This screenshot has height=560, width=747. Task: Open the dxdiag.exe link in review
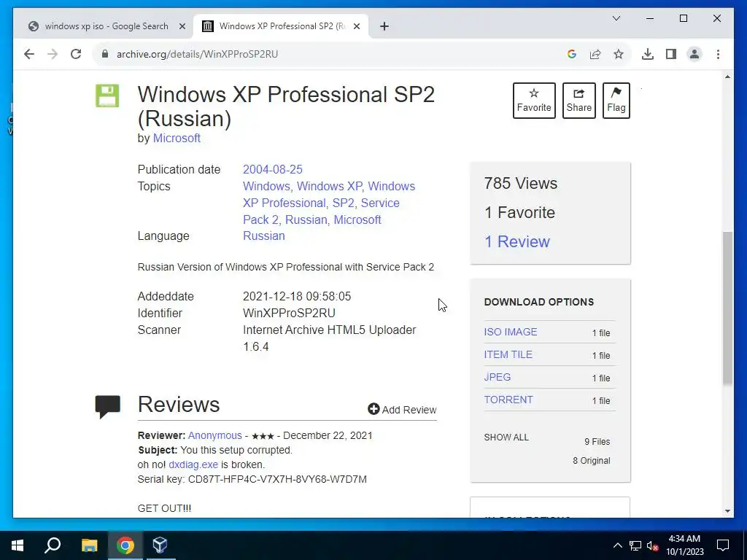pos(193,464)
